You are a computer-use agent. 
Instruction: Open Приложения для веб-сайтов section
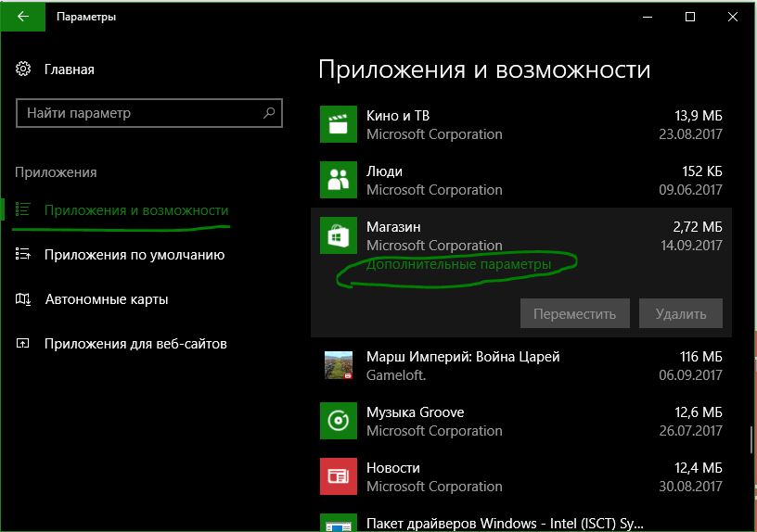(135, 344)
